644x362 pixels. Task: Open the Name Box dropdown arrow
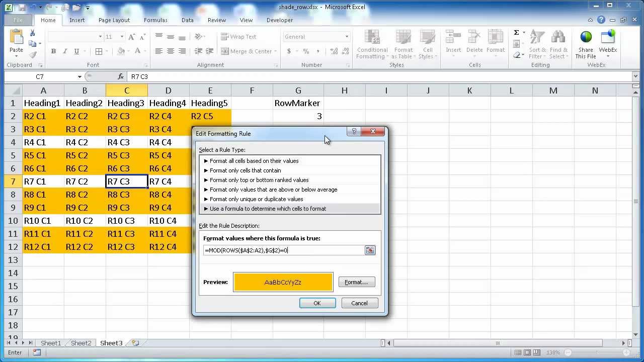(79, 76)
